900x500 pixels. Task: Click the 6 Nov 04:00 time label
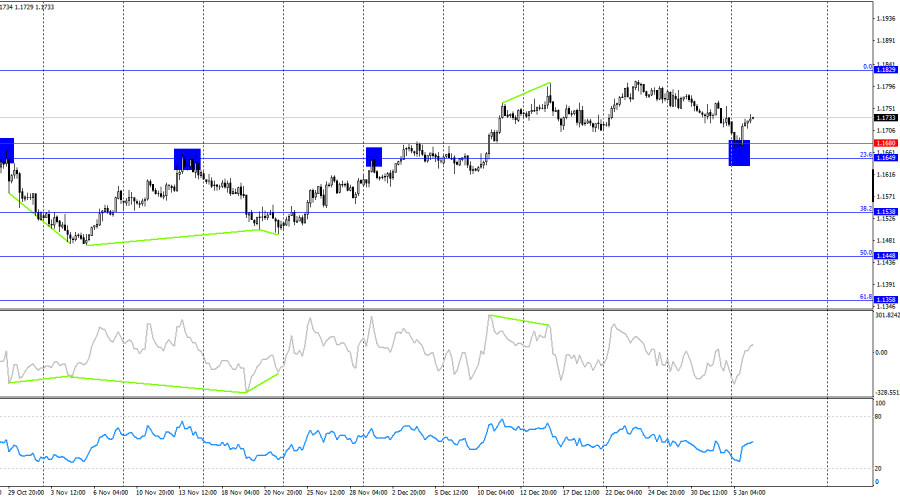[x=110, y=493]
